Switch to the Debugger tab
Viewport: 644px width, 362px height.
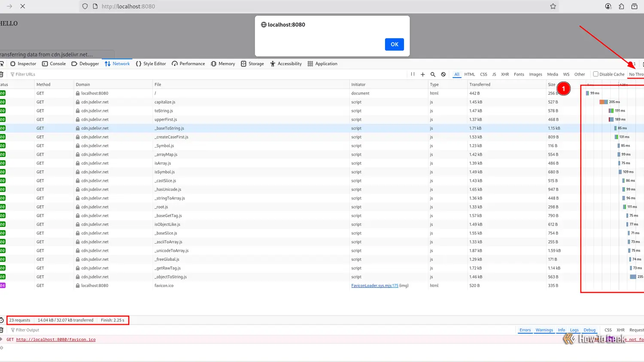pyautogui.click(x=85, y=64)
